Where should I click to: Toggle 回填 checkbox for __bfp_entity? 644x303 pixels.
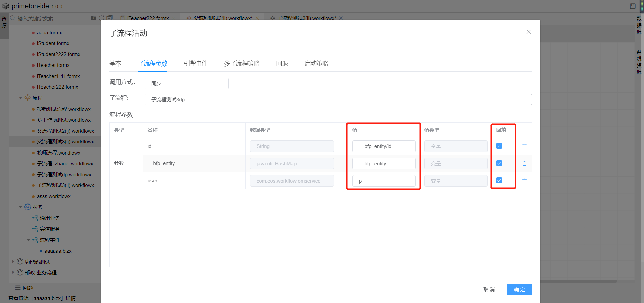499,163
